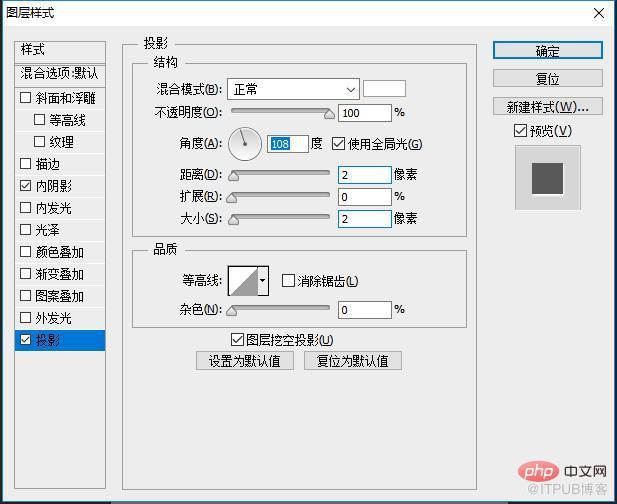
Task: Enable the 内发光 checkbox
Action: coord(26,208)
